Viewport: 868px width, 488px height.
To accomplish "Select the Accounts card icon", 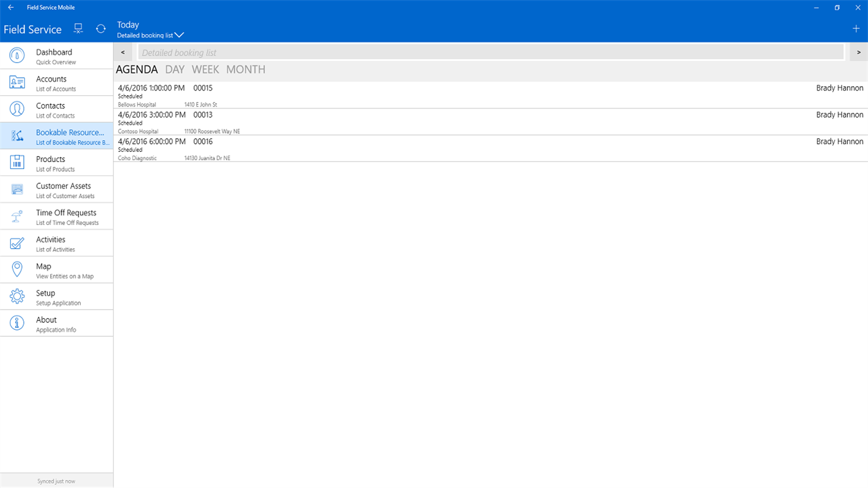I will pyautogui.click(x=17, y=83).
